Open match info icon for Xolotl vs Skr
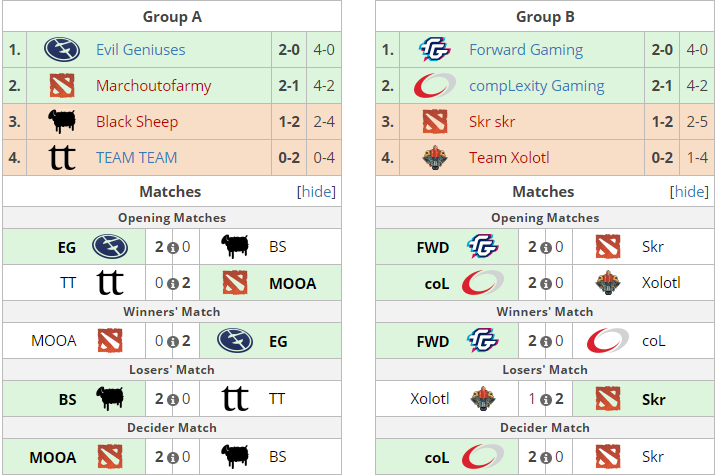 coord(546,400)
